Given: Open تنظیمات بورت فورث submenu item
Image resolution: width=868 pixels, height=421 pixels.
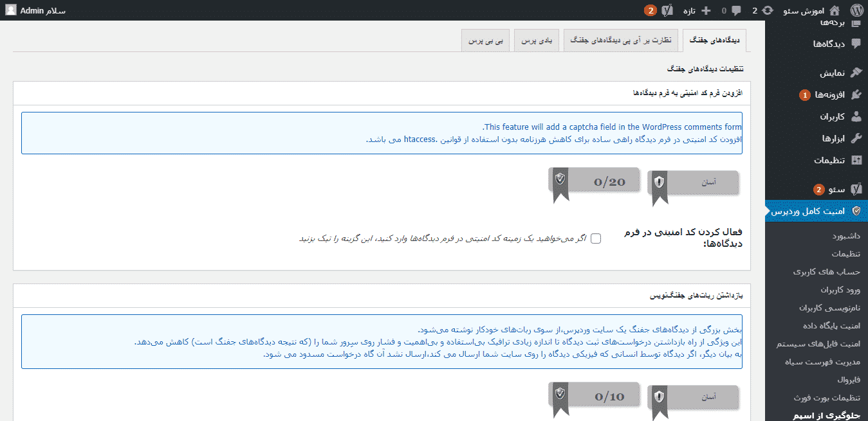Looking at the screenshot, I should (827, 398).
